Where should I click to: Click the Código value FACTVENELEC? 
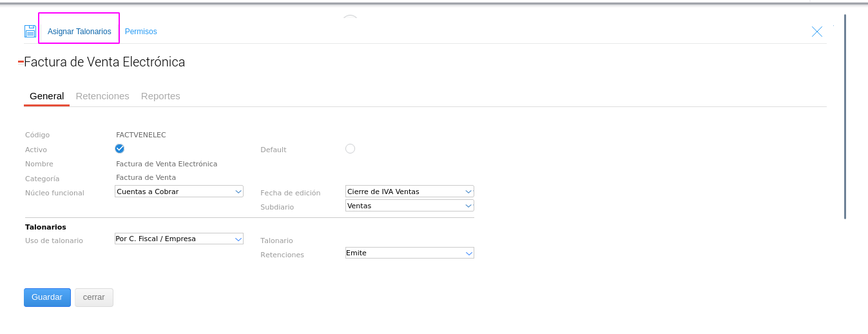point(140,135)
